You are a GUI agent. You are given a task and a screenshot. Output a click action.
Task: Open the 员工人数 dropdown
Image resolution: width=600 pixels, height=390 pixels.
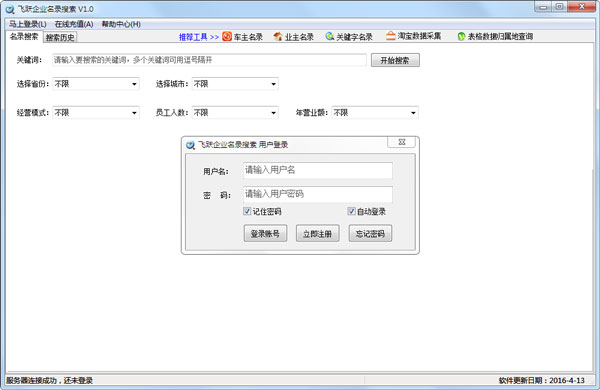pyautogui.click(x=235, y=113)
